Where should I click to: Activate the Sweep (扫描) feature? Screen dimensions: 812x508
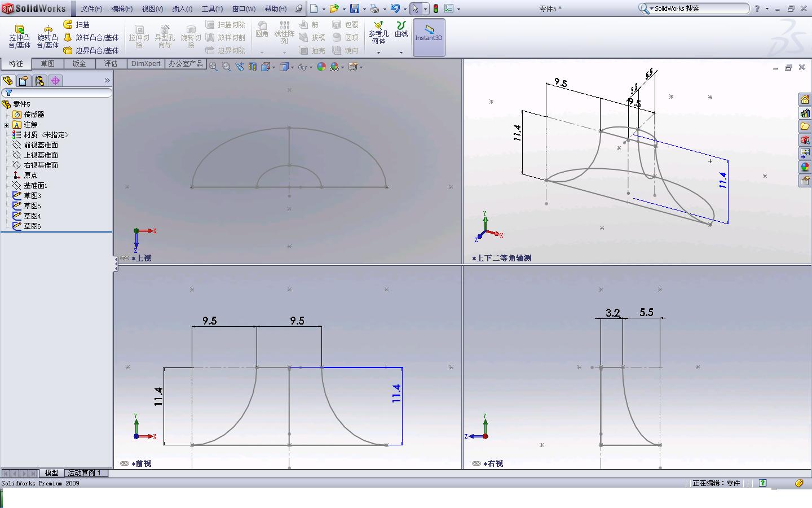tap(77, 24)
